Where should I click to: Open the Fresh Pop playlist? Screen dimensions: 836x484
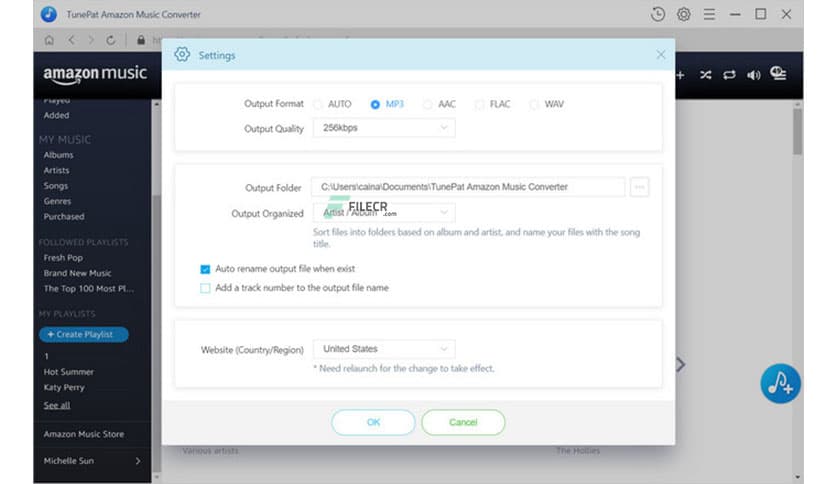click(63, 257)
